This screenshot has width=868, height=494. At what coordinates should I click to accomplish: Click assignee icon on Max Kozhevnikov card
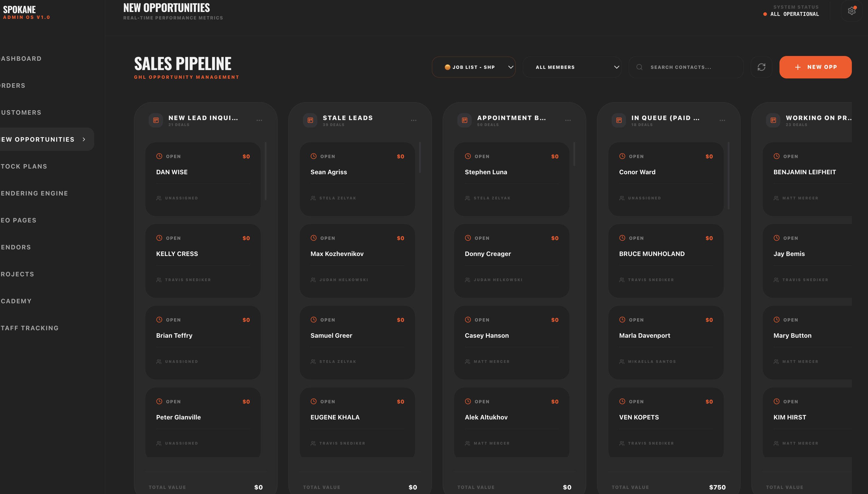coord(313,280)
